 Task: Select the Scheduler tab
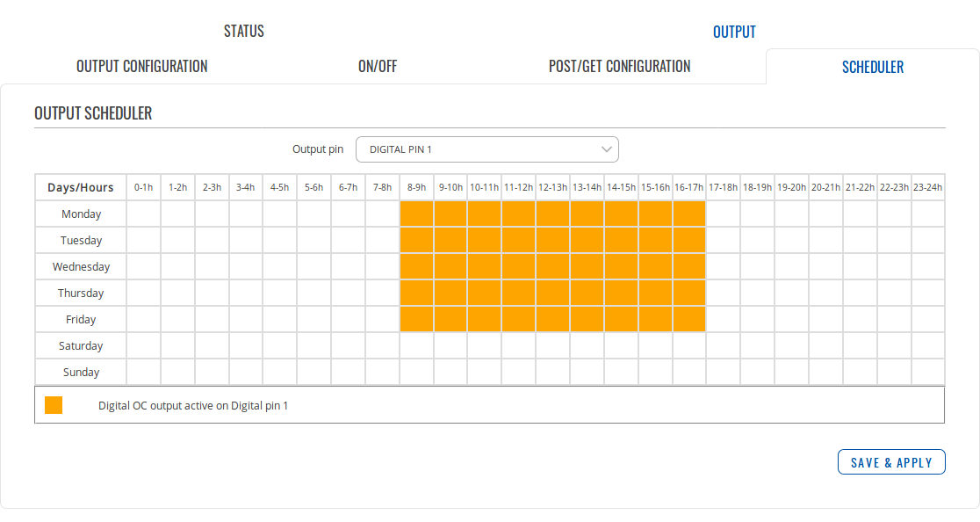[872, 67]
